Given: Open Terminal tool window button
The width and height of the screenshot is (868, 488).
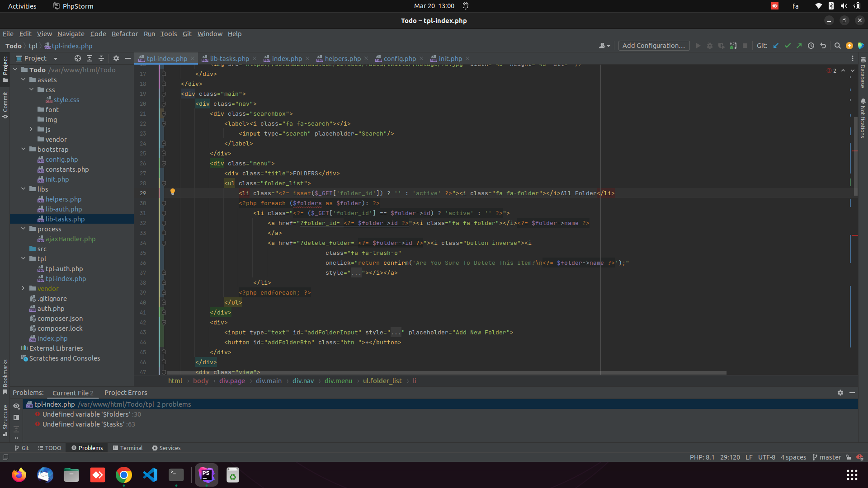Looking at the screenshot, I should coord(127,448).
